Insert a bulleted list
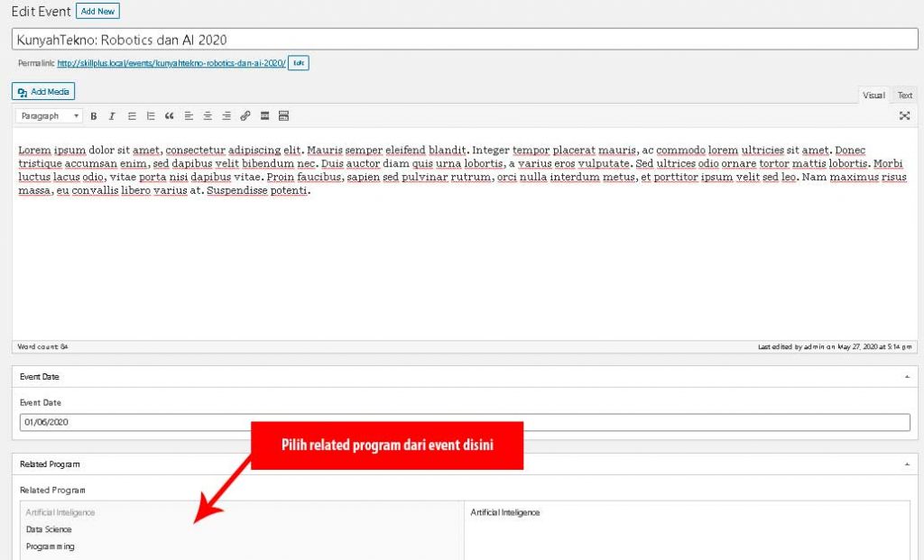The width and height of the screenshot is (924, 560). click(132, 116)
